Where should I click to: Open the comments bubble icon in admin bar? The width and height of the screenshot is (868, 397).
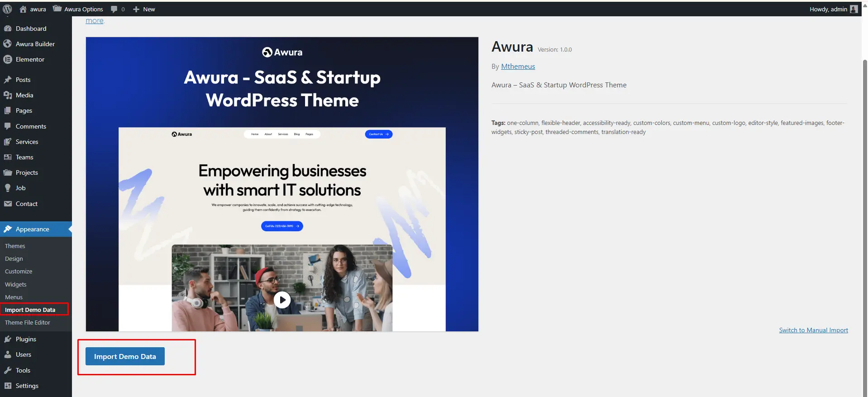[x=114, y=9]
